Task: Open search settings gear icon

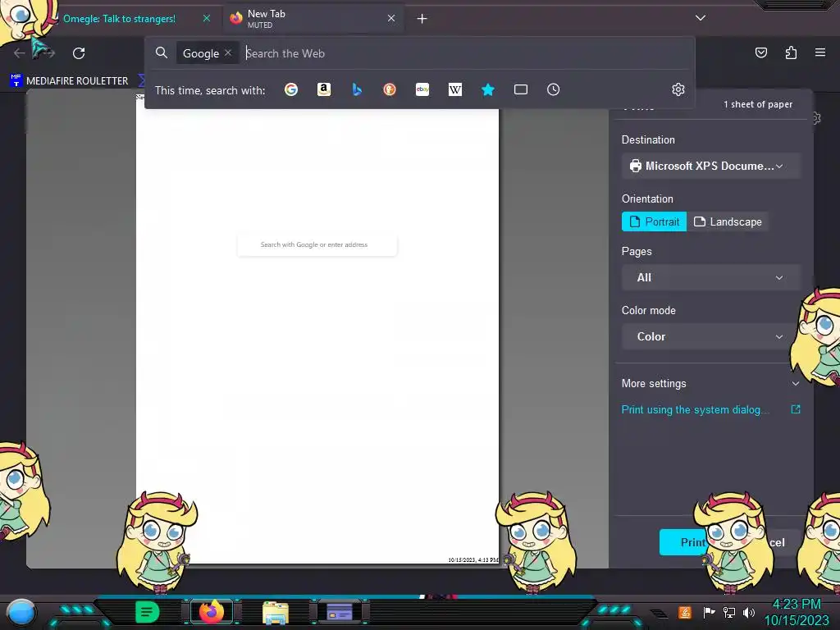Action: click(x=678, y=89)
